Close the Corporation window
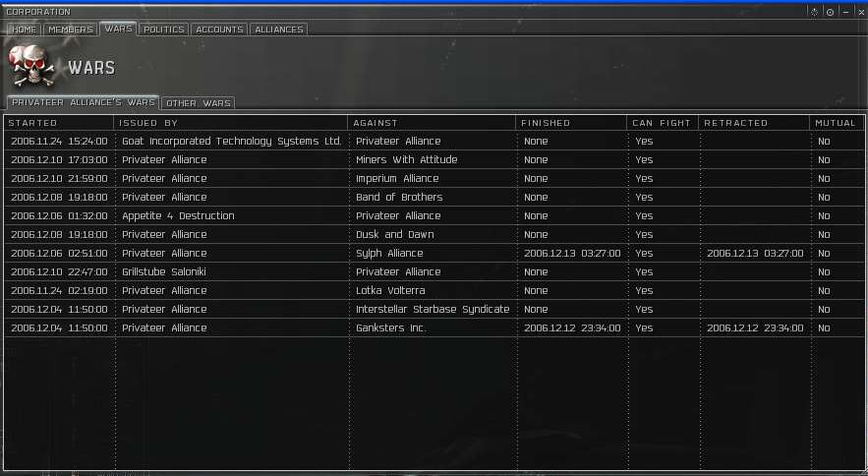 [860, 12]
